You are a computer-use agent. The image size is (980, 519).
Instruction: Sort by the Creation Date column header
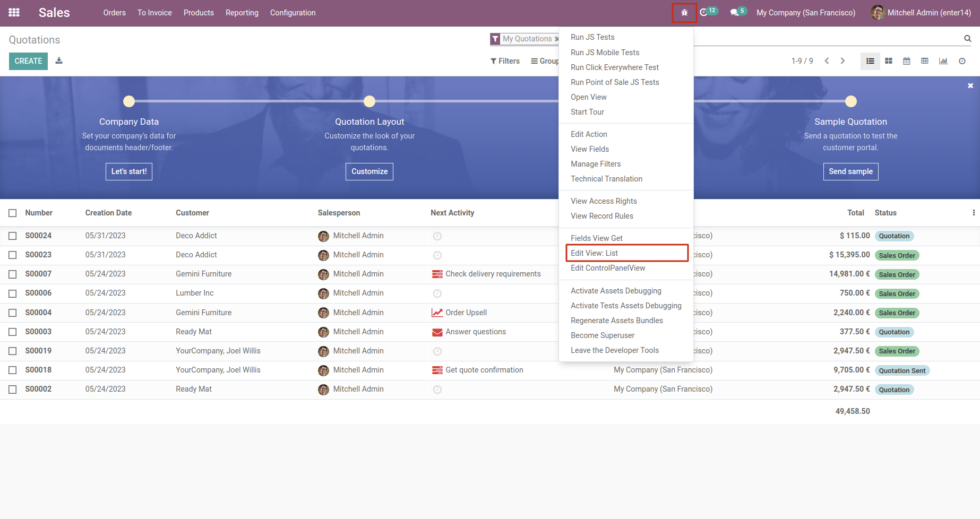click(108, 213)
